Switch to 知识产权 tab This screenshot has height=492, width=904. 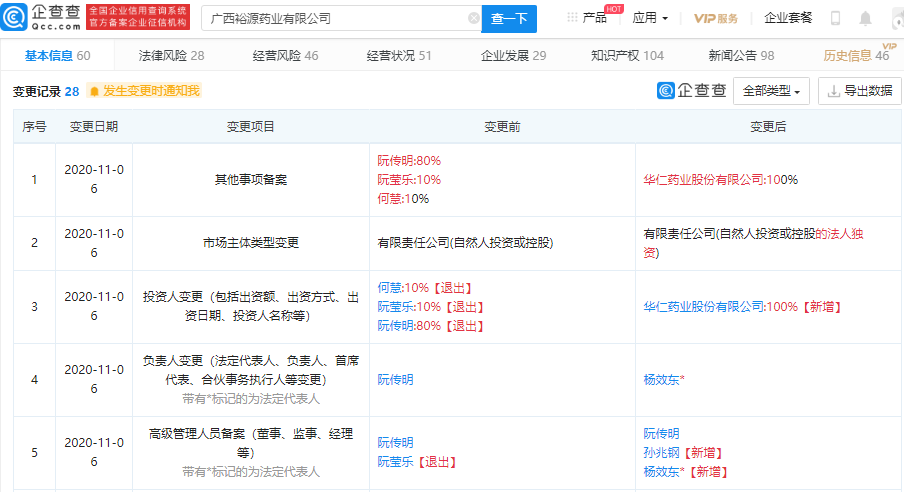(x=627, y=55)
